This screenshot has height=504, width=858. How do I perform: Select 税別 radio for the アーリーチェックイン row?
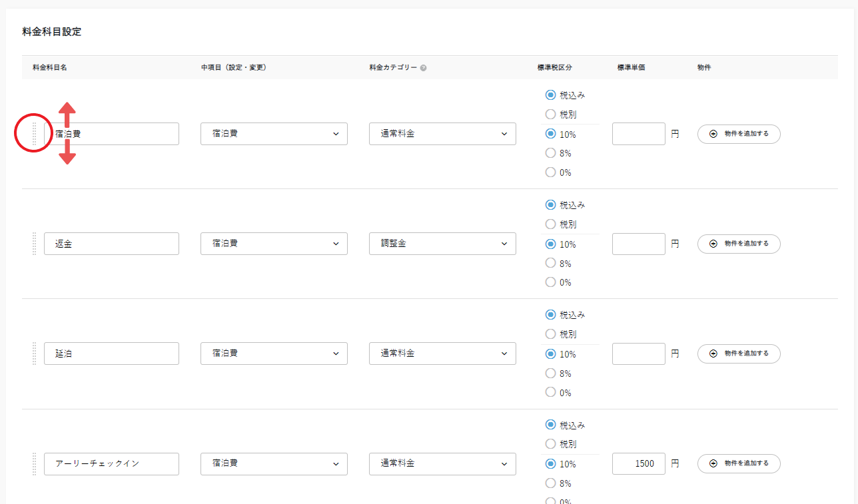click(550, 443)
